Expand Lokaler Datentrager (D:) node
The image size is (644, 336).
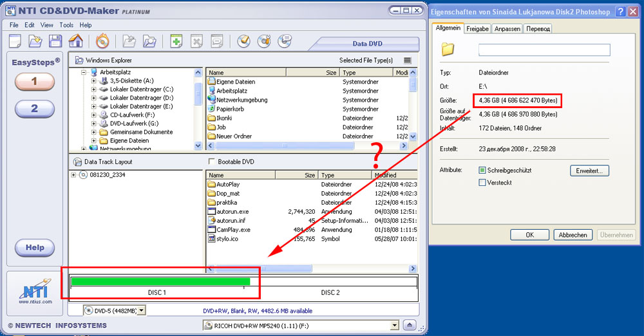click(x=93, y=98)
